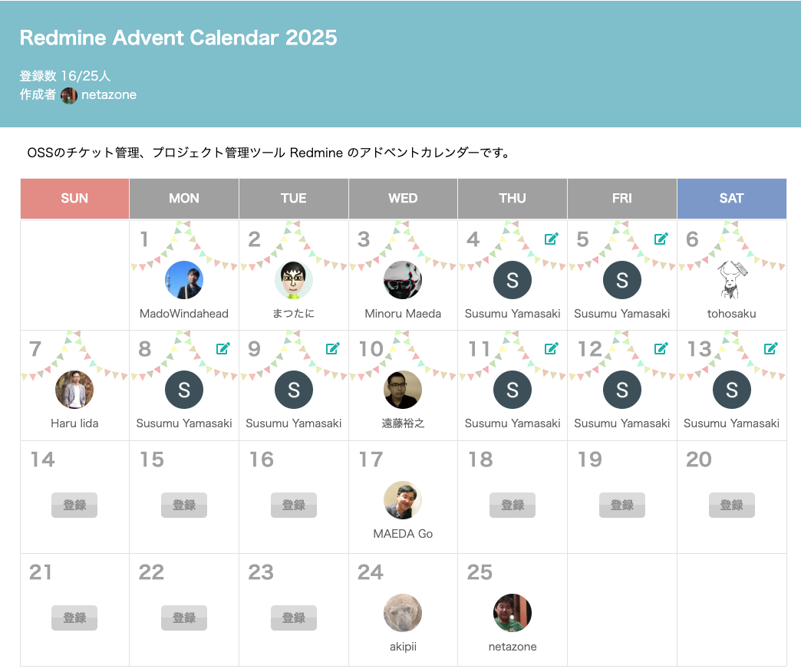The height and width of the screenshot is (672, 801).
Task: Open the edit pencil for day 9
Action: click(332, 348)
